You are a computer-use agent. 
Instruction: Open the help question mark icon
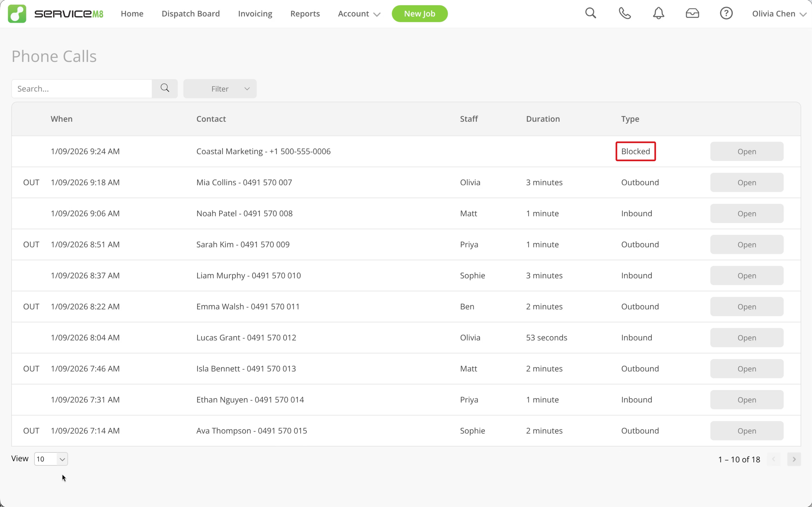726,13
